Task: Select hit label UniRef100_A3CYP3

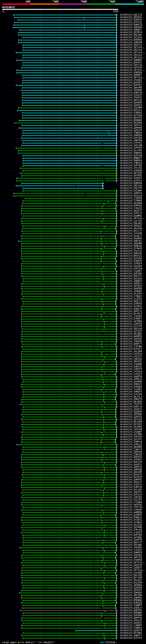Action: point(131,638)
